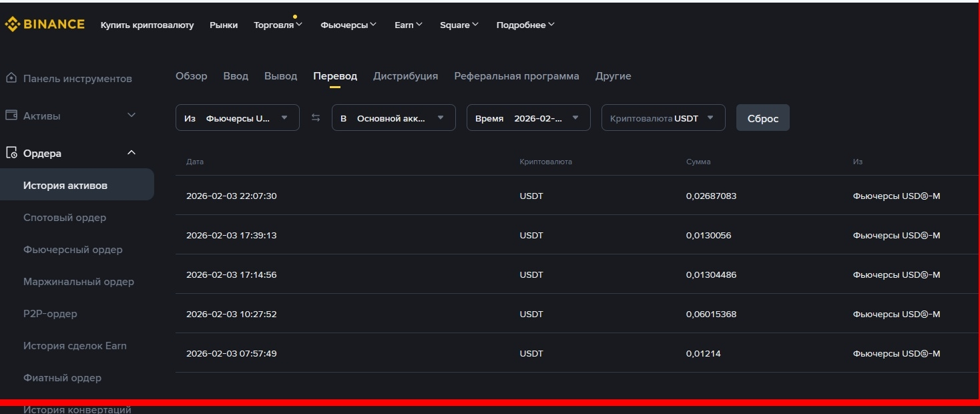
Task: Click the date 2026-02-03 10:27:52
Action: pyautogui.click(x=231, y=315)
